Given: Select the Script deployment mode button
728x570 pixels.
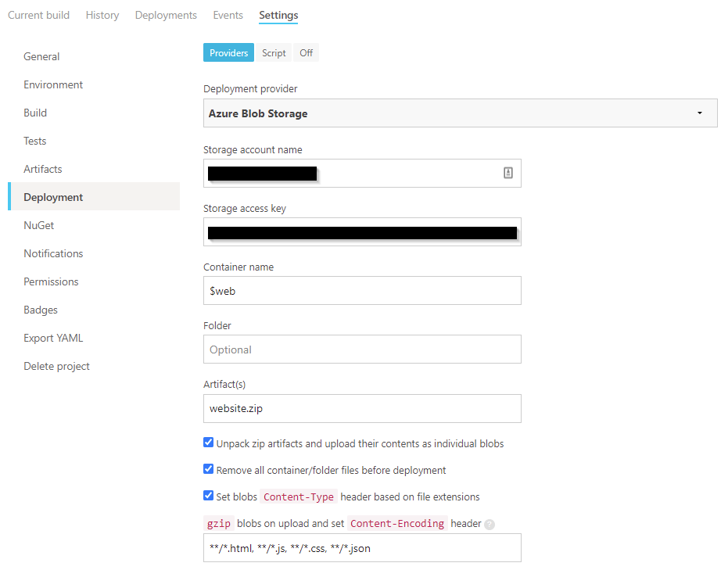Looking at the screenshot, I should tap(274, 53).
